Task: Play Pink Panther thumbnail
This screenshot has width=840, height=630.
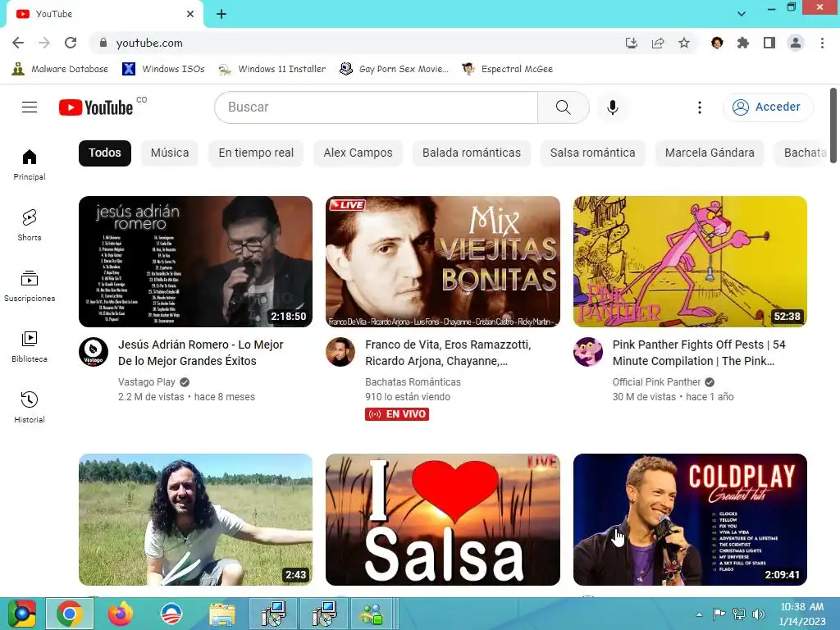Action: coord(690,262)
